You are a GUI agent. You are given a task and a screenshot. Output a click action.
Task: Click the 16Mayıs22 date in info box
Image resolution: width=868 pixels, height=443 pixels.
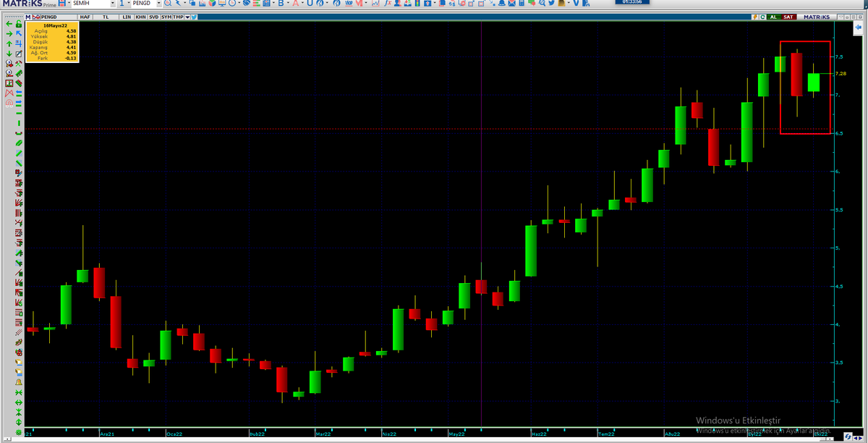pyautogui.click(x=55, y=25)
